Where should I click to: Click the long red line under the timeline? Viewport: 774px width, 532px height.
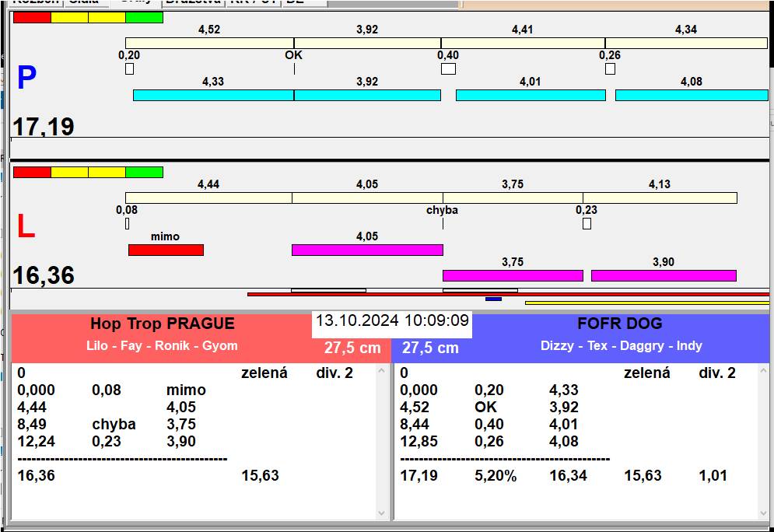point(509,294)
